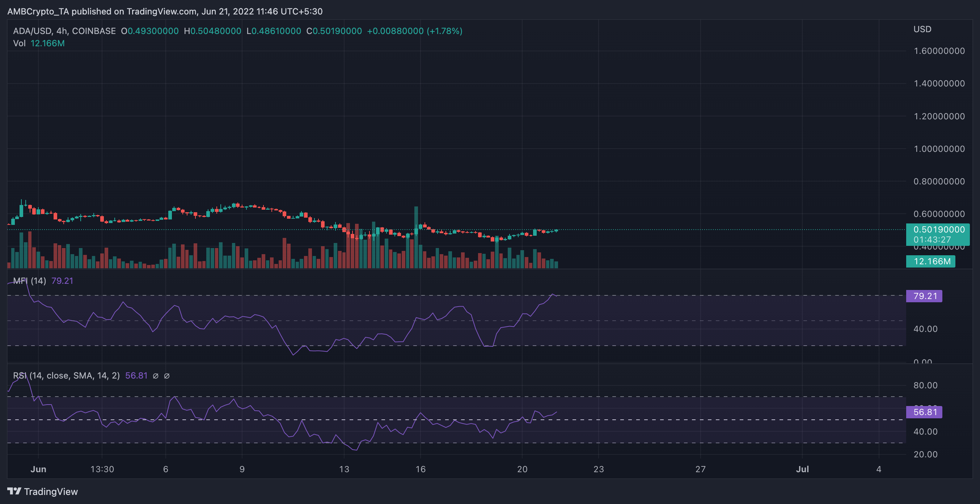This screenshot has width=980, height=504.
Task: Click the 1.40000000 price axis label
Action: tap(939, 84)
